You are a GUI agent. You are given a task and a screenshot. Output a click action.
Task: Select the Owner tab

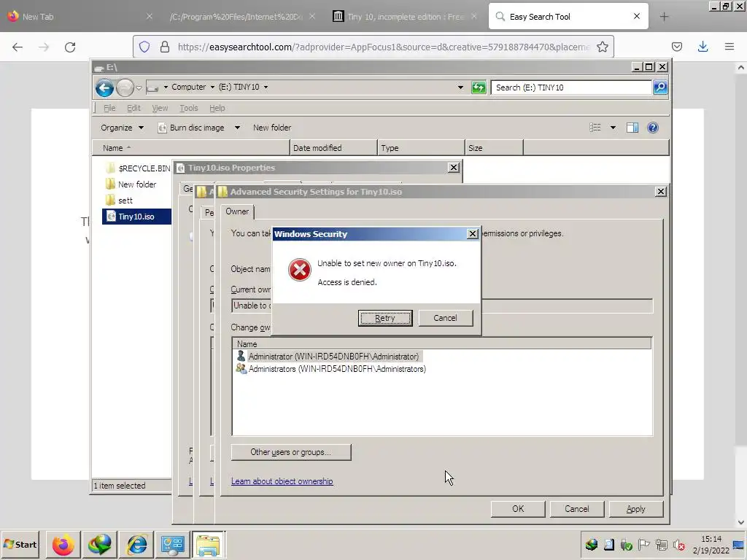237,211
